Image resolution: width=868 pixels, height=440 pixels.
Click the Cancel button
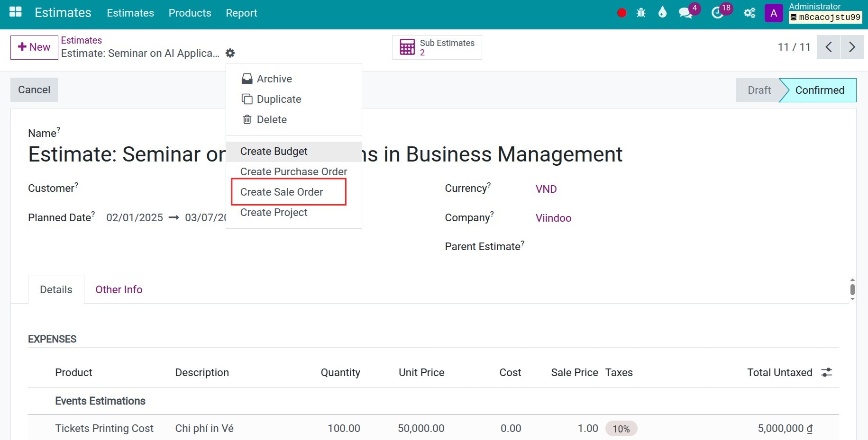pyautogui.click(x=34, y=90)
